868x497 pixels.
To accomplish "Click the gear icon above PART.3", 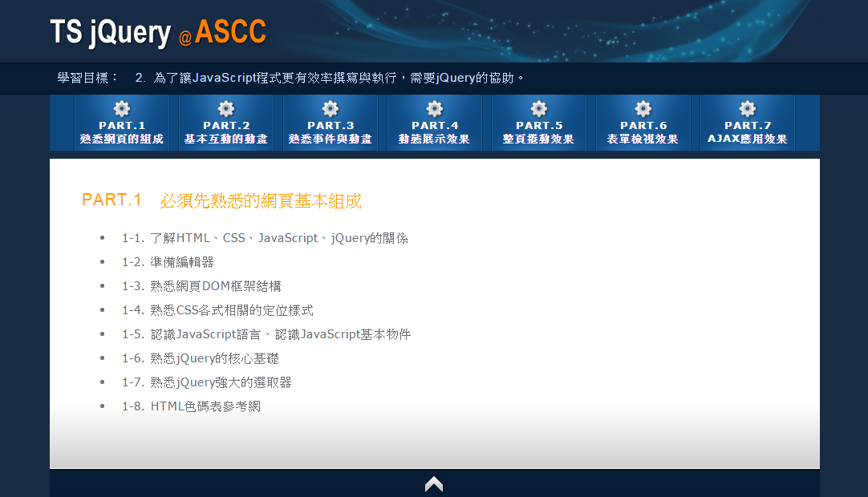I will [331, 108].
